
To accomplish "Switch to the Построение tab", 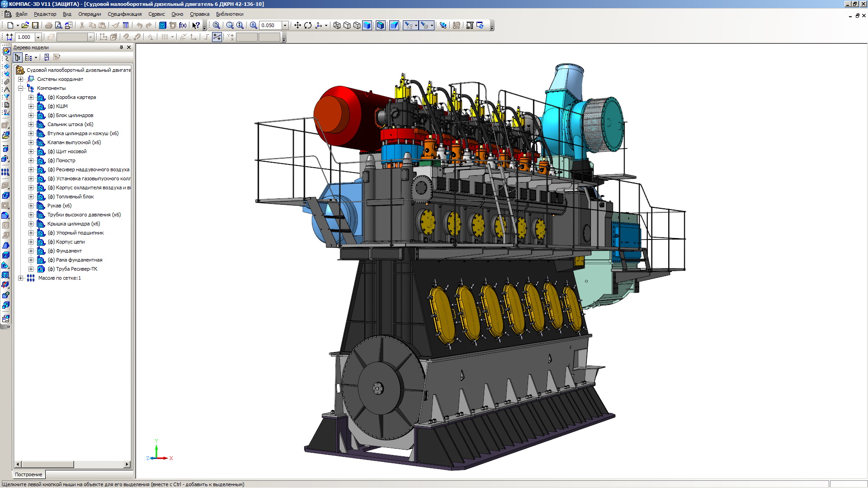I will click(x=28, y=474).
